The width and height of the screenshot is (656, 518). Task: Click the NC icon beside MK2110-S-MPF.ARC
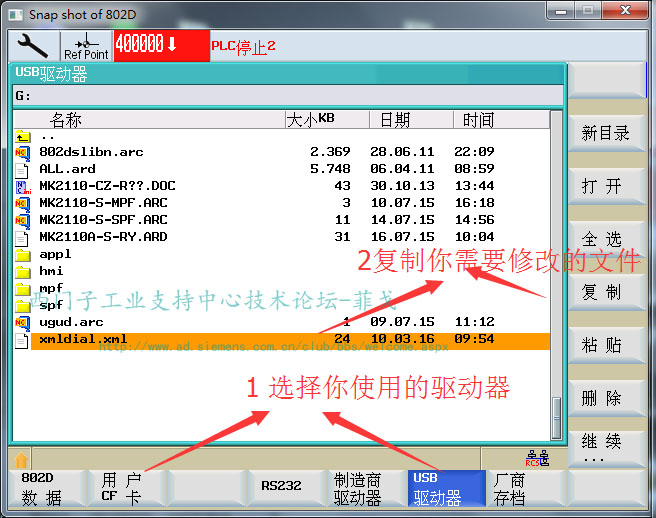(23, 204)
